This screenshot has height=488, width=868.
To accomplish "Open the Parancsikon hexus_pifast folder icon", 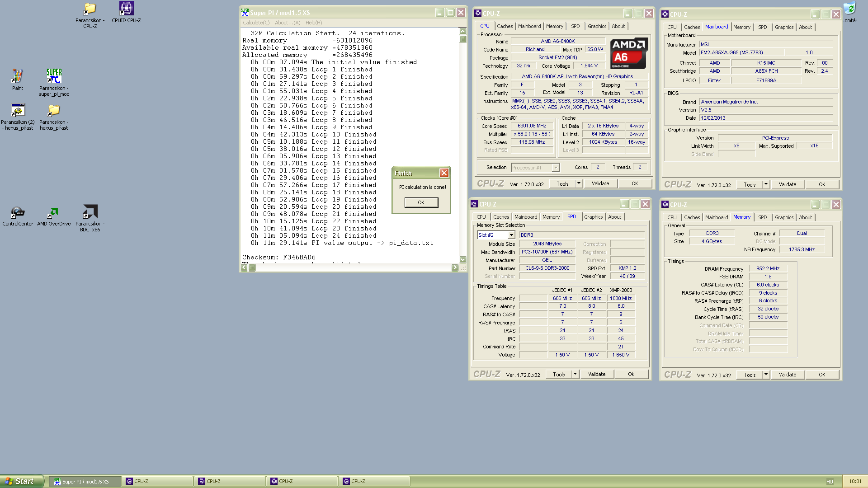I will click(x=54, y=117).
